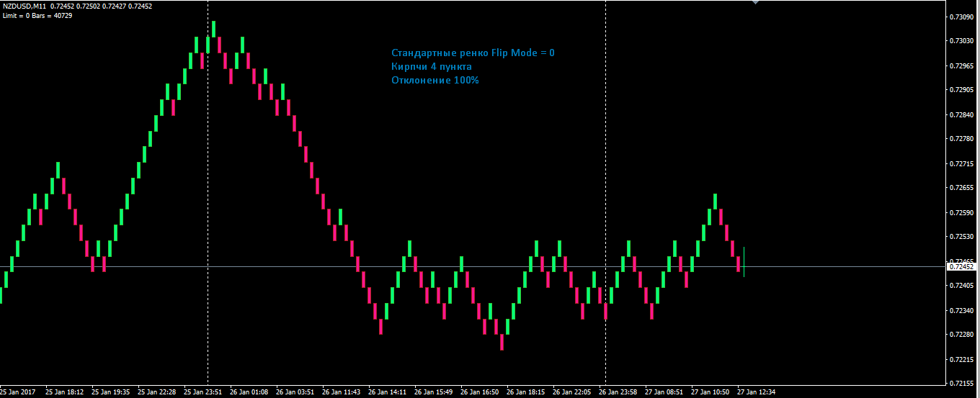Click the '25 Jan 22:28' time axis label

[157, 392]
